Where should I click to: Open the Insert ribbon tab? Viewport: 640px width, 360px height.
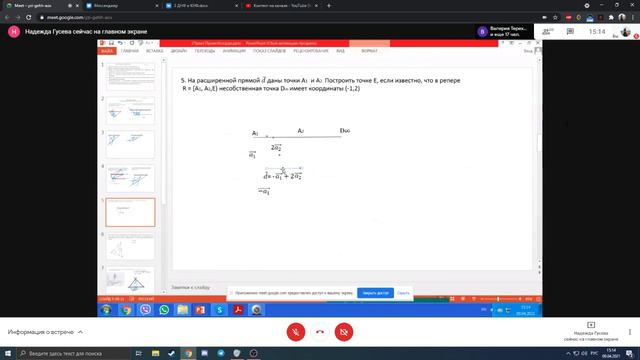point(155,51)
